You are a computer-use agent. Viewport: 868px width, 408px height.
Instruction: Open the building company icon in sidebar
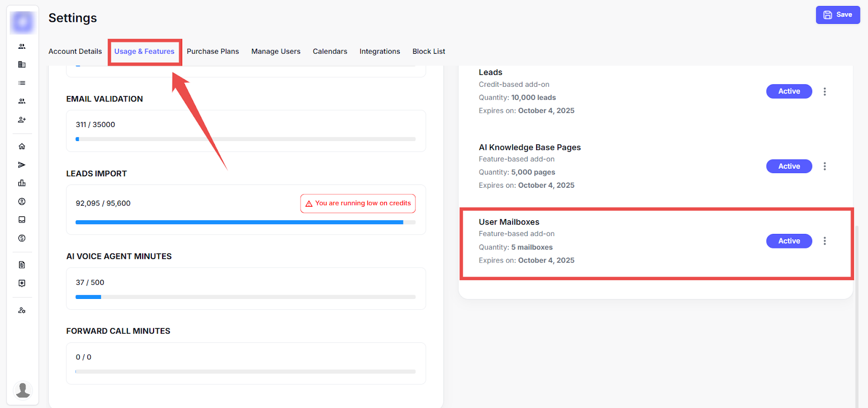point(22,65)
